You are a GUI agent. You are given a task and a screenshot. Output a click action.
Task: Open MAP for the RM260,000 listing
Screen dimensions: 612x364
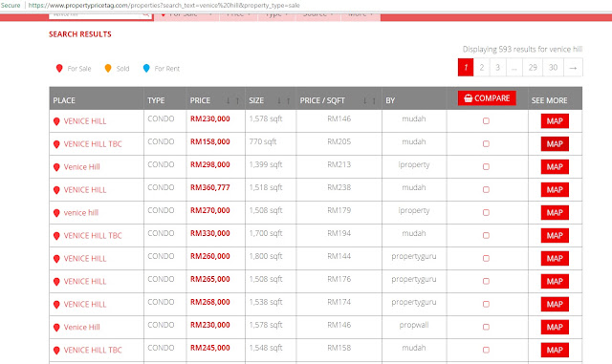coord(555,258)
